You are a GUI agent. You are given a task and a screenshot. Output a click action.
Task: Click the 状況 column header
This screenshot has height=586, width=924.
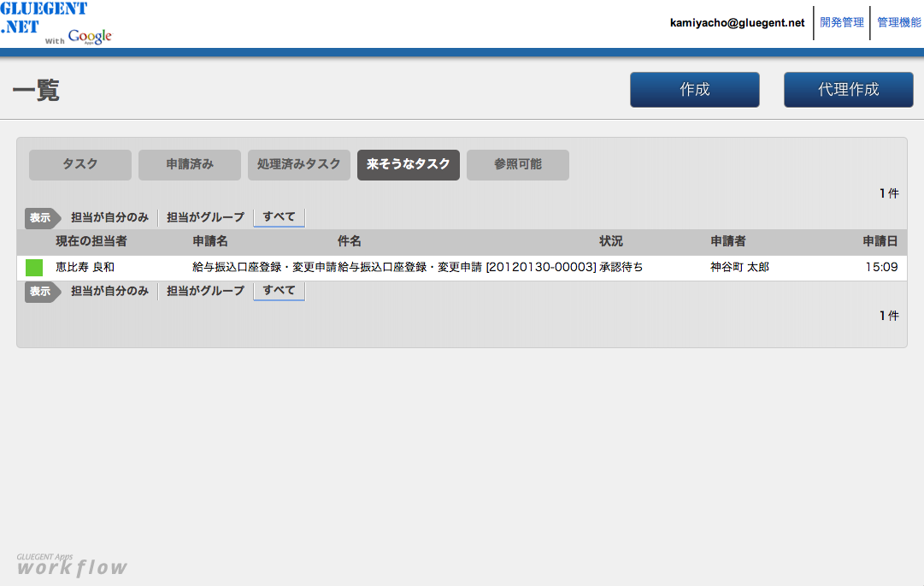click(611, 241)
